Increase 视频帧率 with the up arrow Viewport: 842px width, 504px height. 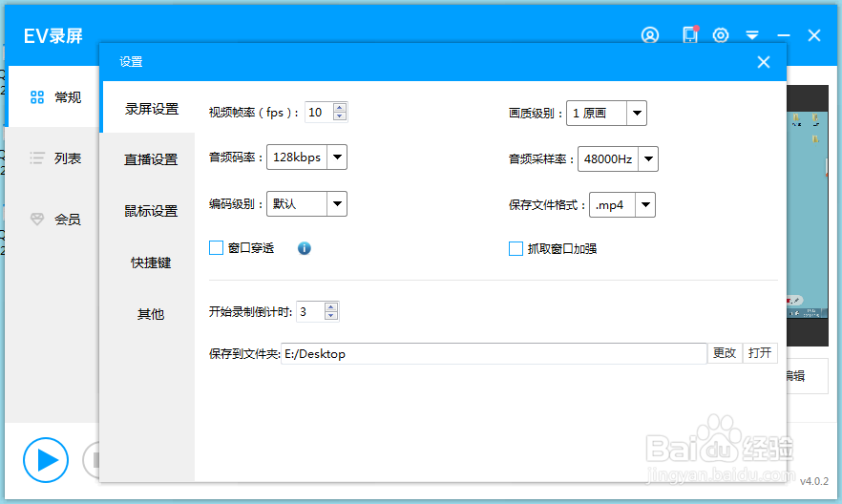340,107
